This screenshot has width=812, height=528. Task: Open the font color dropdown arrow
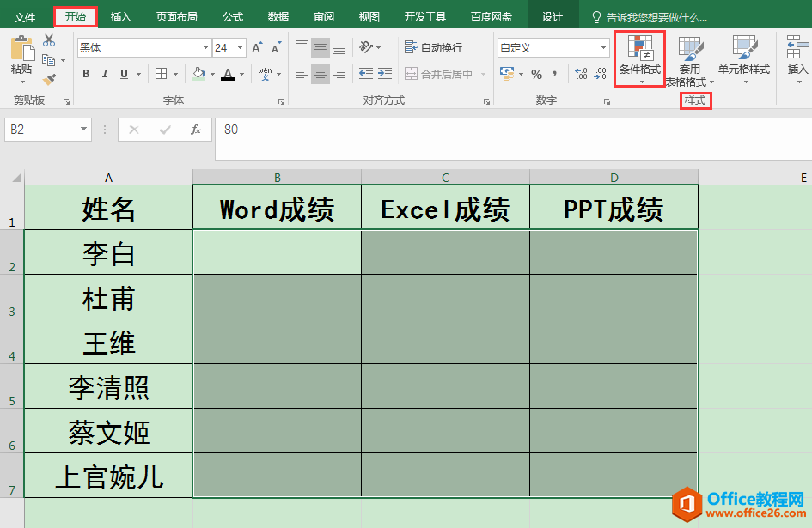coord(241,74)
